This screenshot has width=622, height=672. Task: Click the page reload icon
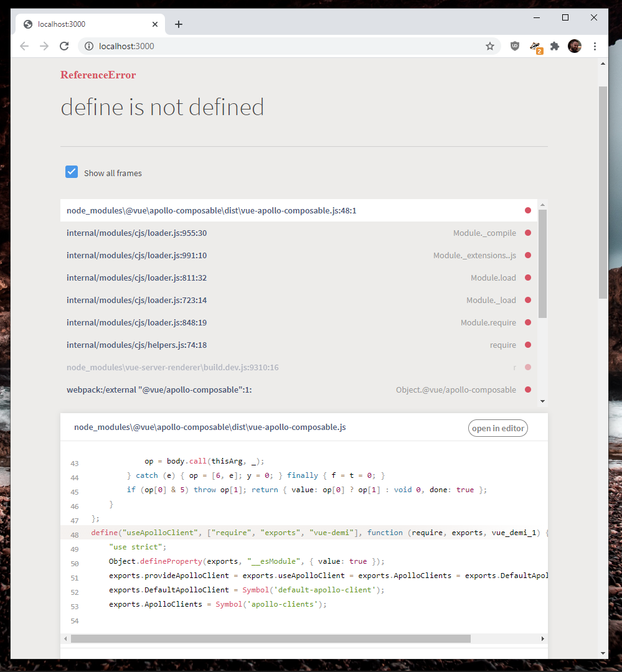(64, 46)
